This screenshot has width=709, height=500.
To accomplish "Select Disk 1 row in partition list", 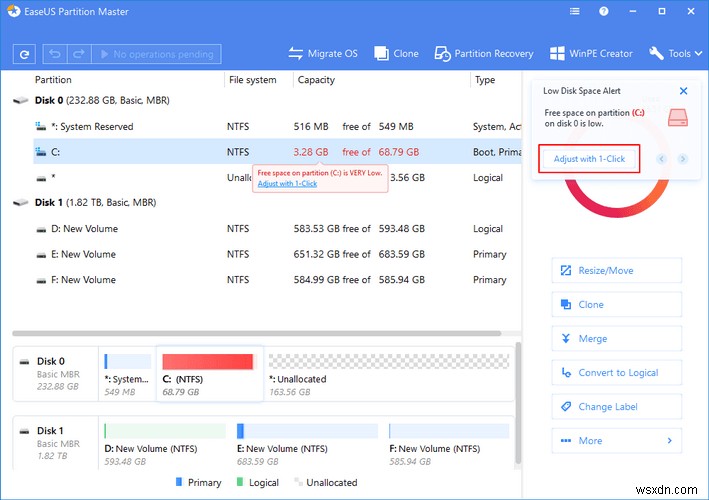I will tap(267, 203).
